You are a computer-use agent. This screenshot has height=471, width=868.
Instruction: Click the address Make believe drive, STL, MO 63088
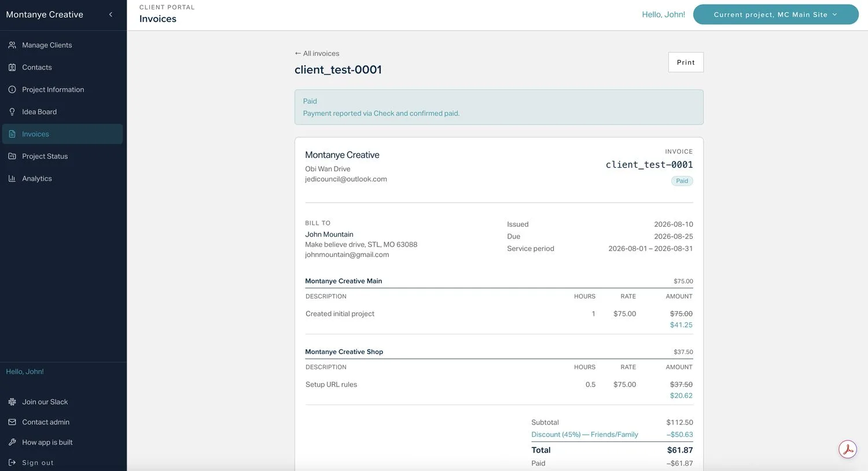[x=361, y=245]
